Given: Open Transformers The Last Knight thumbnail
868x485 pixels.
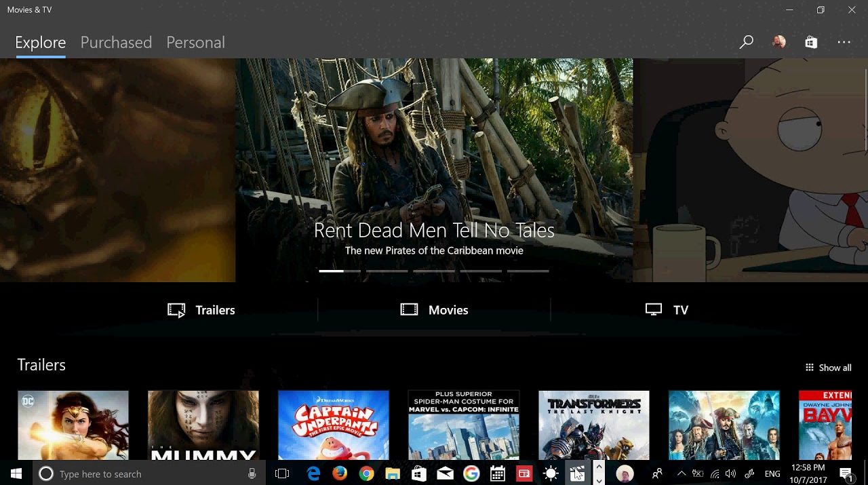Looking at the screenshot, I should coord(594,425).
